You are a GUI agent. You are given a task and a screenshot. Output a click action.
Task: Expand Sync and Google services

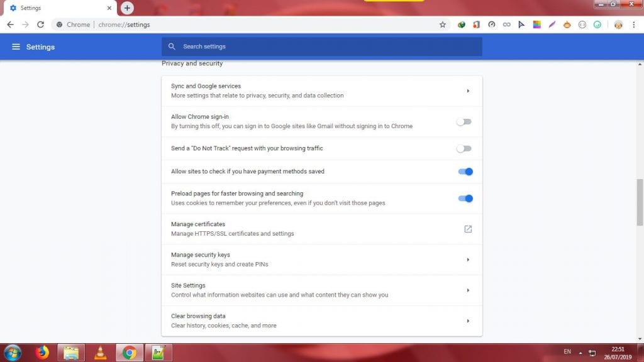point(468,91)
